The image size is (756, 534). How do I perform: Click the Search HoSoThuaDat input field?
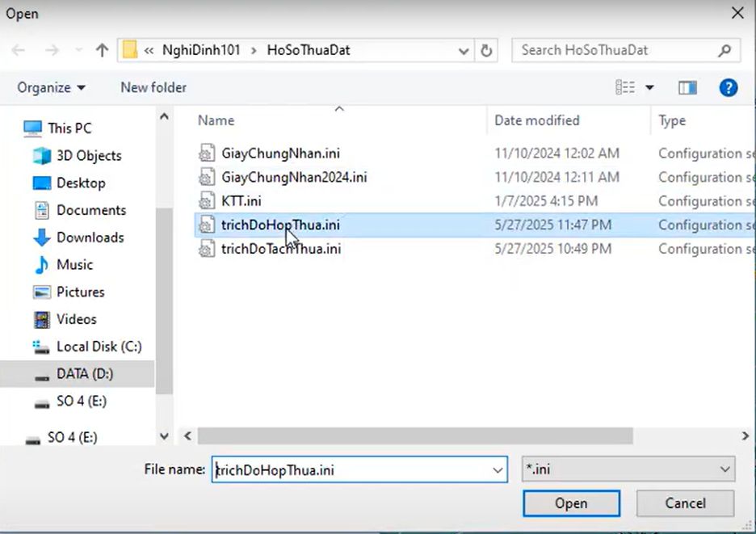coord(614,50)
